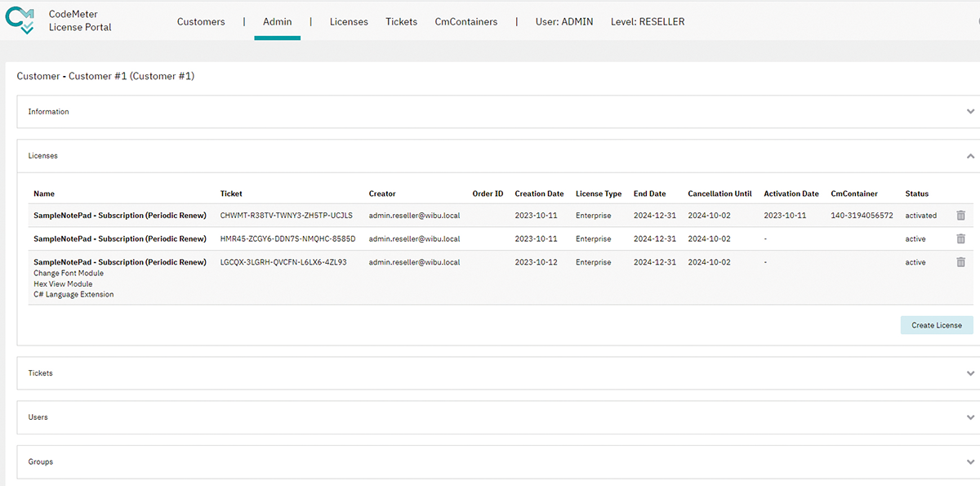The height and width of the screenshot is (486, 980).
Task: Delete license with ticket HMR45-ZCGY6-DDN7S-NMQHC-8585D
Action: point(960,239)
